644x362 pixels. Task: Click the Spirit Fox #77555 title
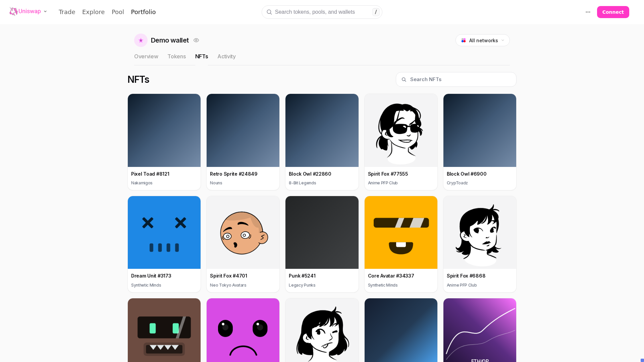point(388,174)
